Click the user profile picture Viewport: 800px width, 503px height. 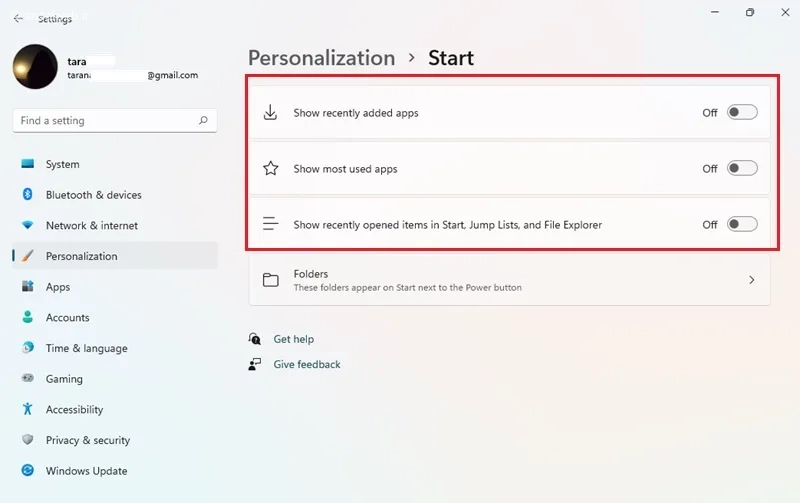pos(35,68)
